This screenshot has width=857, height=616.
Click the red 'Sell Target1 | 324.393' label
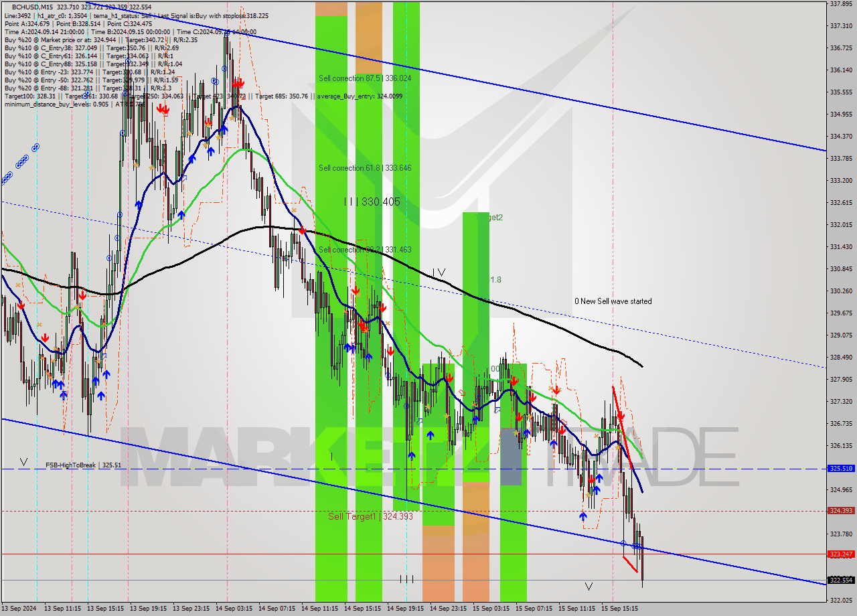370,516
